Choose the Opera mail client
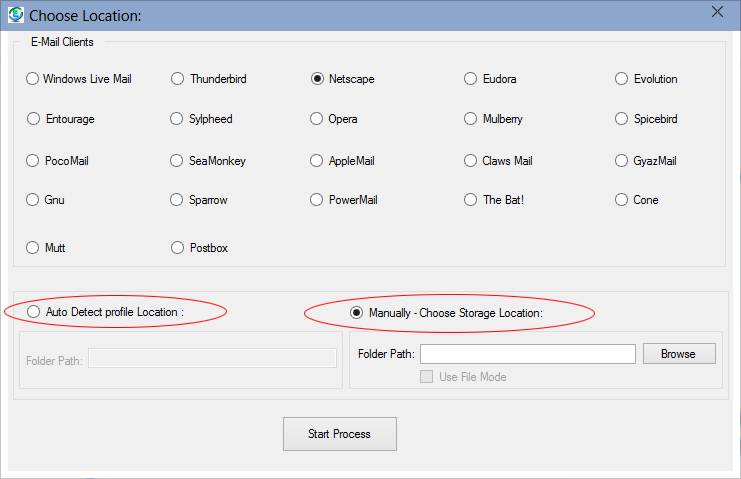This screenshot has width=741, height=479. (318, 119)
